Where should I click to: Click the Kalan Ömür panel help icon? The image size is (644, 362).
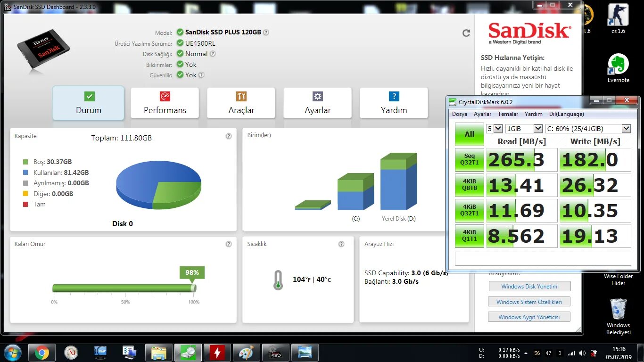(229, 244)
